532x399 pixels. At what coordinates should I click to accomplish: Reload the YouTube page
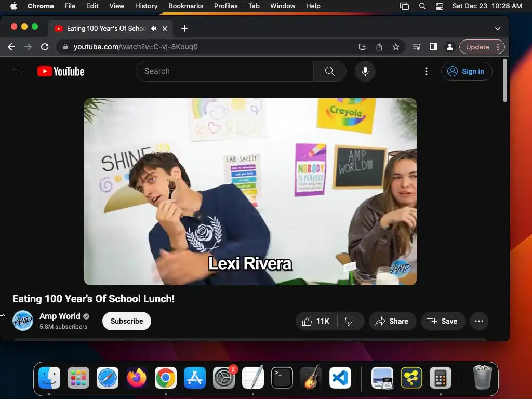[x=45, y=47]
